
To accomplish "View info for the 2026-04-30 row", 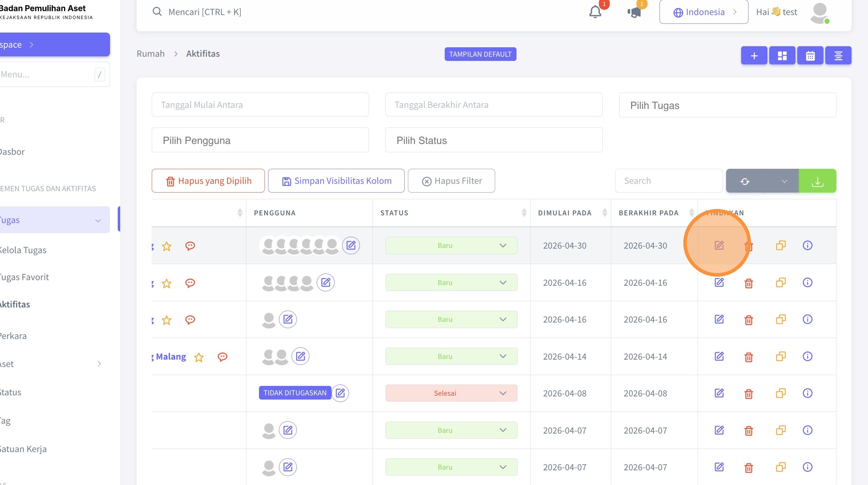I will coord(807,245).
